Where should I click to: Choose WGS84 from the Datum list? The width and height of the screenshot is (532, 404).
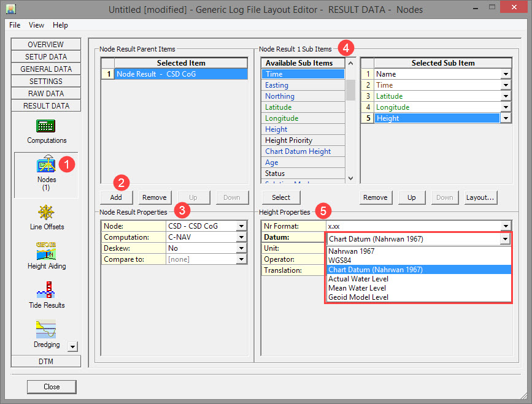click(x=339, y=260)
